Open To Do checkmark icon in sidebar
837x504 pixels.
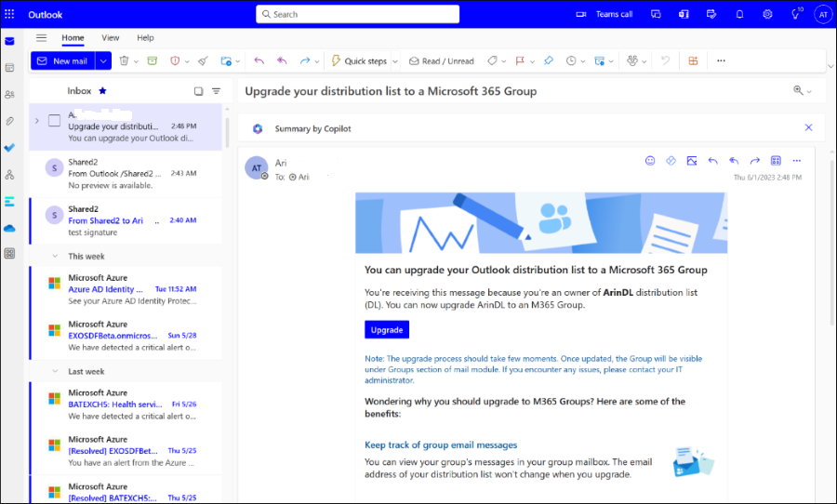pyautogui.click(x=9, y=147)
